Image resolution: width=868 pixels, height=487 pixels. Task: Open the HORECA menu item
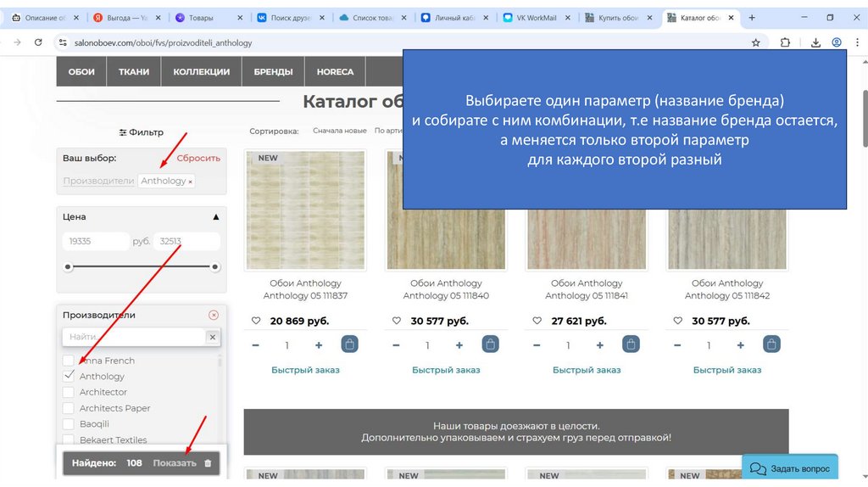point(335,71)
